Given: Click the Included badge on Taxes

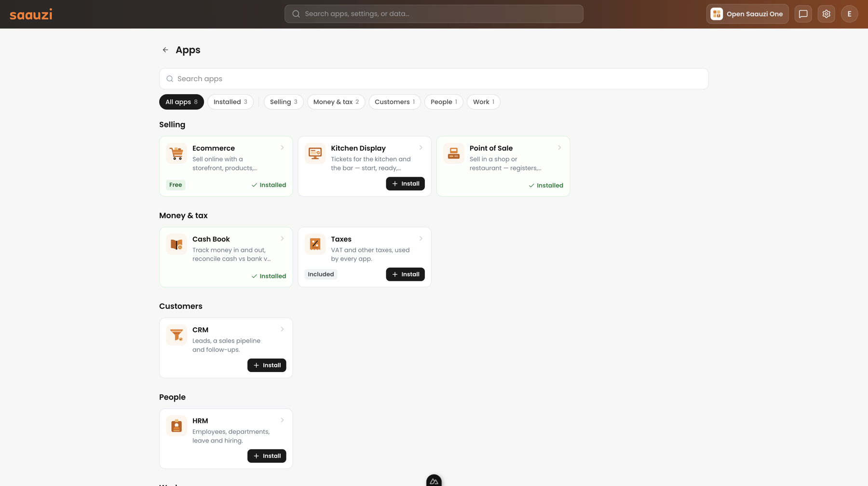Looking at the screenshot, I should tap(321, 274).
